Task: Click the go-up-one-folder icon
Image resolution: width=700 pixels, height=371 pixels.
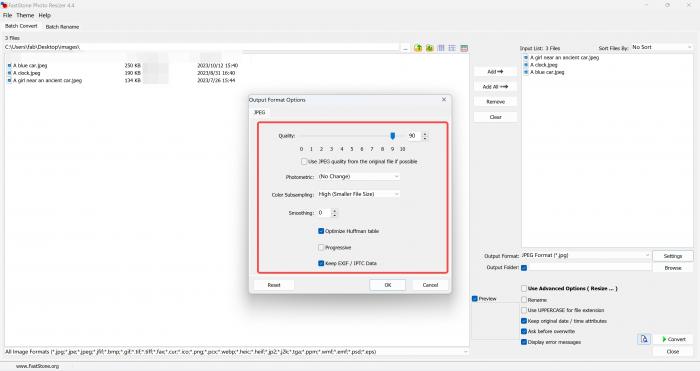Action: [418, 48]
